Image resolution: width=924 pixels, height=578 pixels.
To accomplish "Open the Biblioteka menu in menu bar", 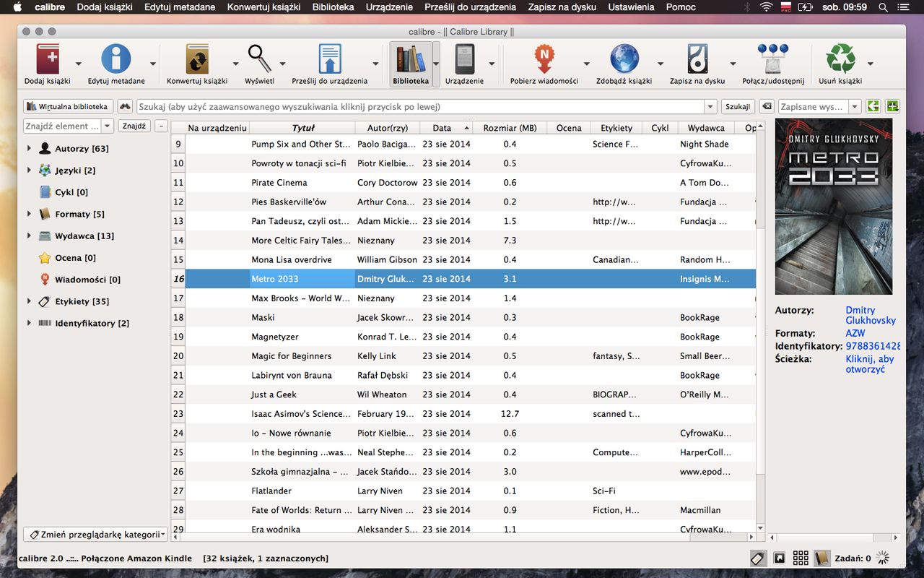I will tap(333, 7).
